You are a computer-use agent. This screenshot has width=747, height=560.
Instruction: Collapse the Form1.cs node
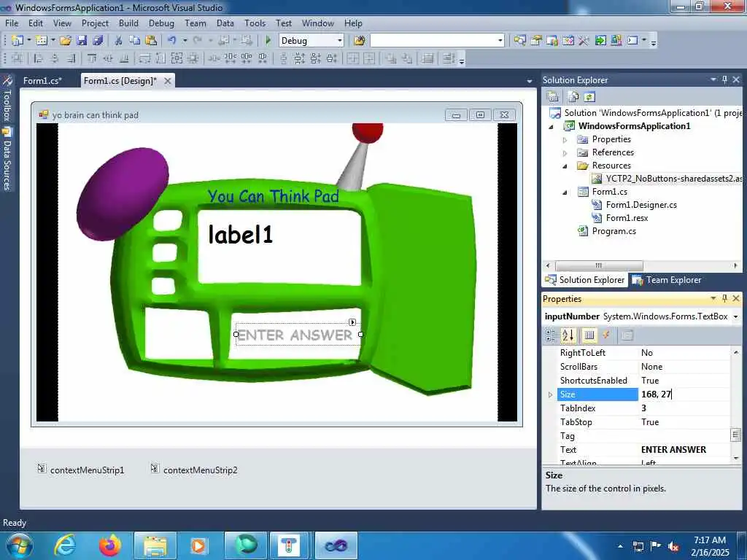click(x=565, y=192)
